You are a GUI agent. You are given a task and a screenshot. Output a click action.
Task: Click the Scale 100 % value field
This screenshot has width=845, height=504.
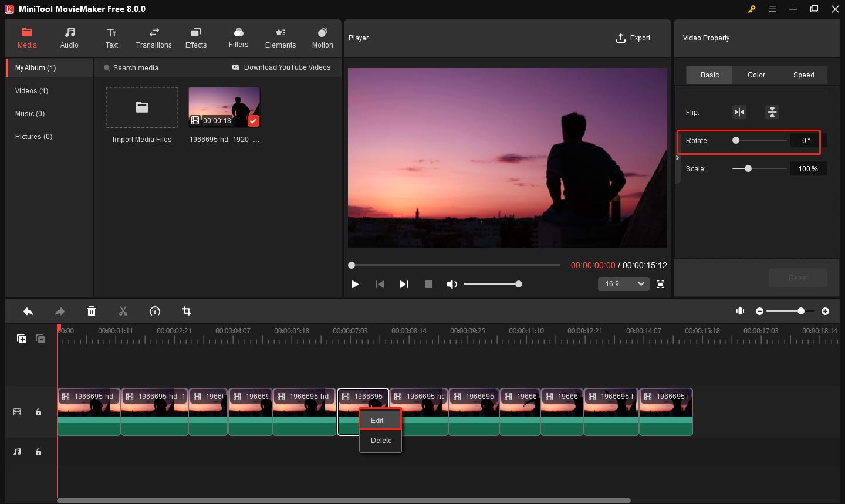(x=808, y=168)
